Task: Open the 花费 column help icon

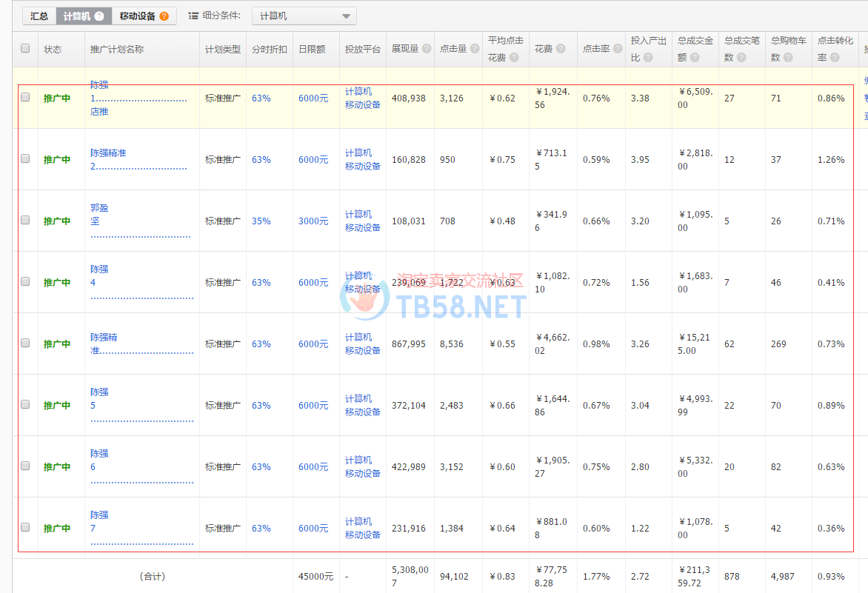Action: click(561, 49)
